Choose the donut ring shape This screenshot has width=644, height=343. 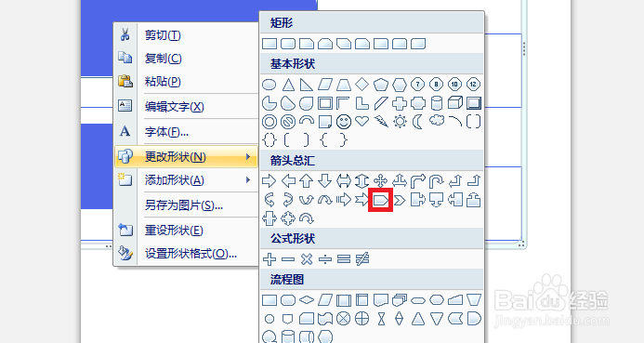pyautogui.click(x=269, y=122)
